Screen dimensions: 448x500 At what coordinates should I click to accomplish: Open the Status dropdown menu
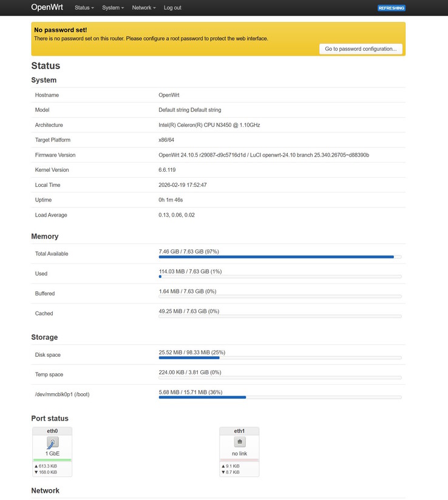84,8
